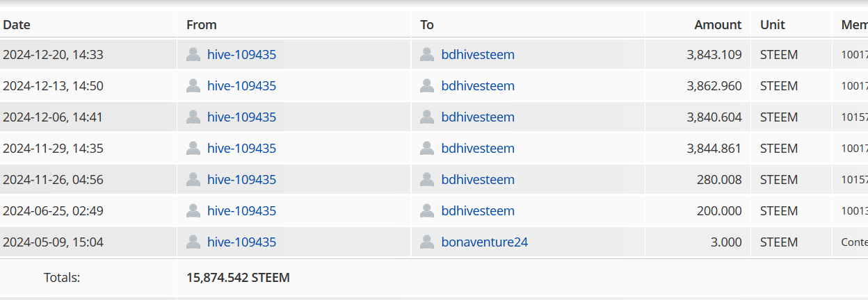868x300 pixels.
Task: Open hive-109435 link in 2024-06-25 row
Action: (241, 211)
